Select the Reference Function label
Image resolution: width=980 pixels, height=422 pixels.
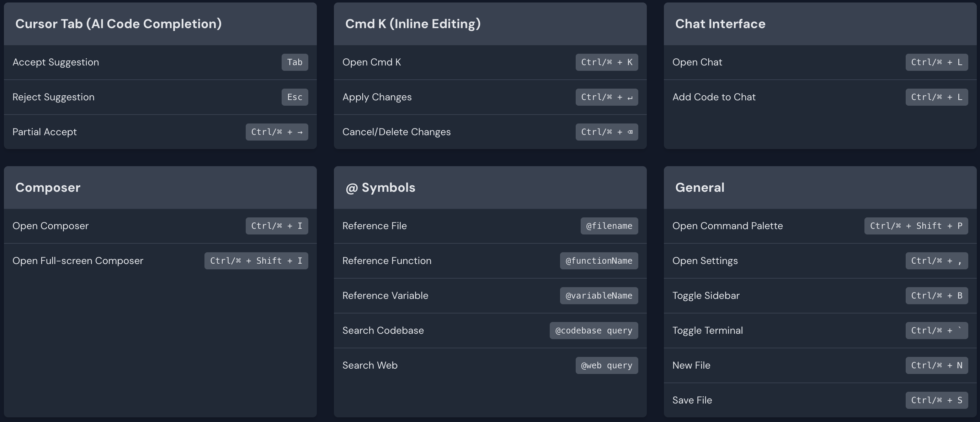tap(387, 261)
